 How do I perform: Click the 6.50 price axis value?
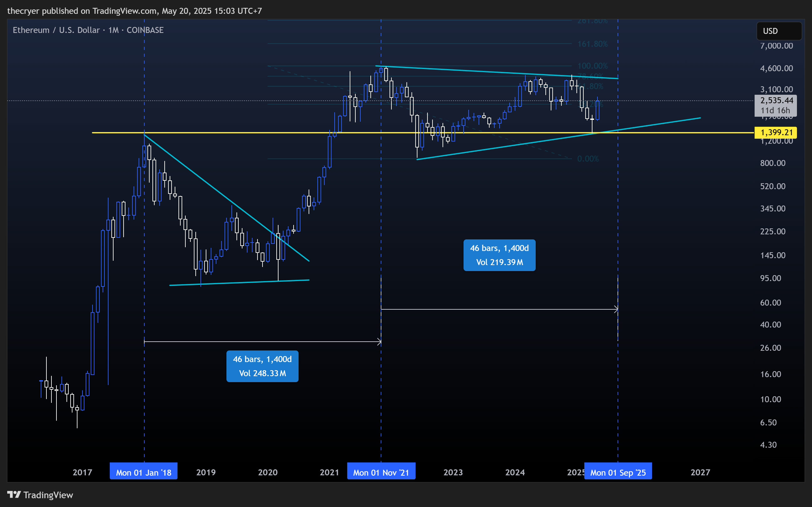768,423
